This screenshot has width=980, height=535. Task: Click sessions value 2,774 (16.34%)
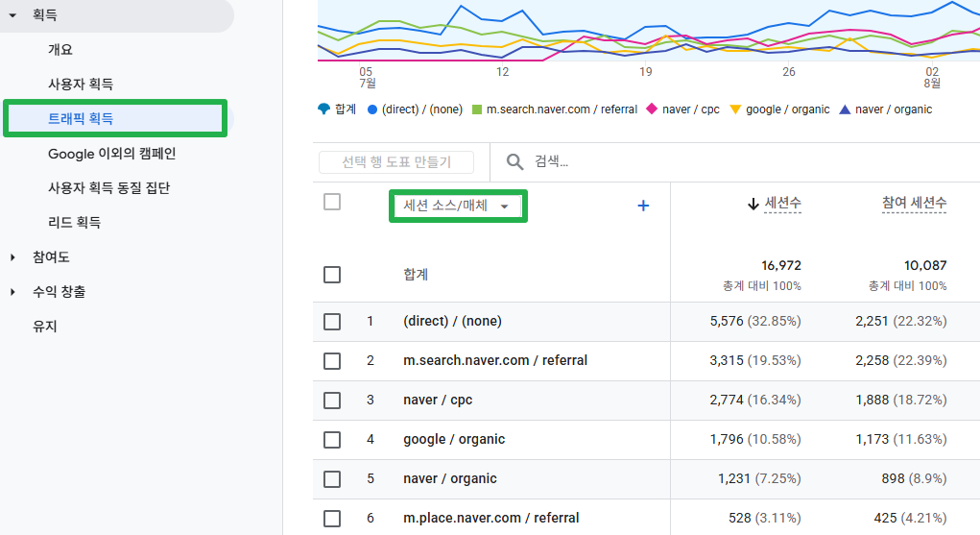point(755,400)
